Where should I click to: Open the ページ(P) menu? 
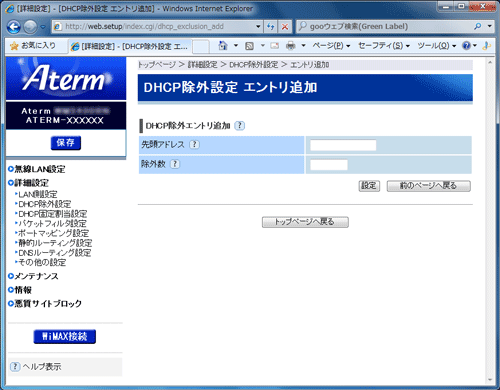pos(331,46)
